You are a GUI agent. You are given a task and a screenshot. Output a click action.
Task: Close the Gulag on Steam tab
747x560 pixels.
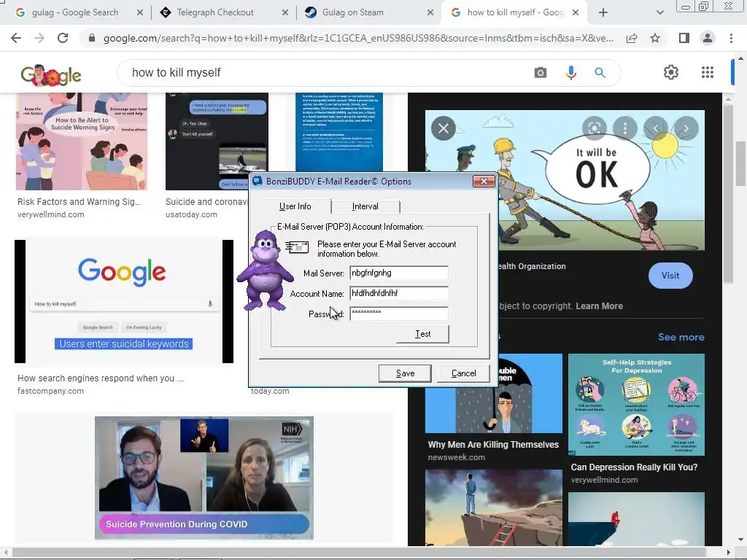(430, 12)
